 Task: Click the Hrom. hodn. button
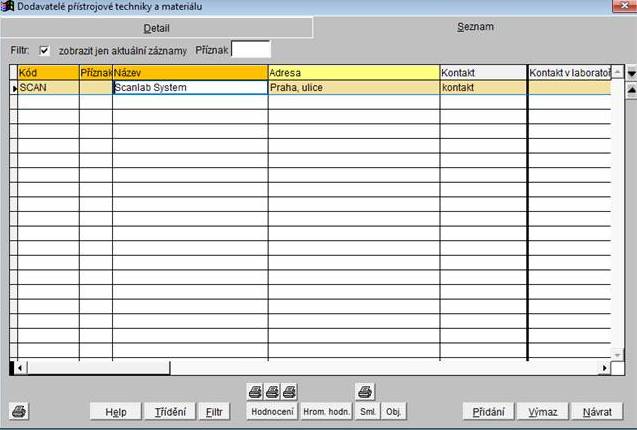326,412
